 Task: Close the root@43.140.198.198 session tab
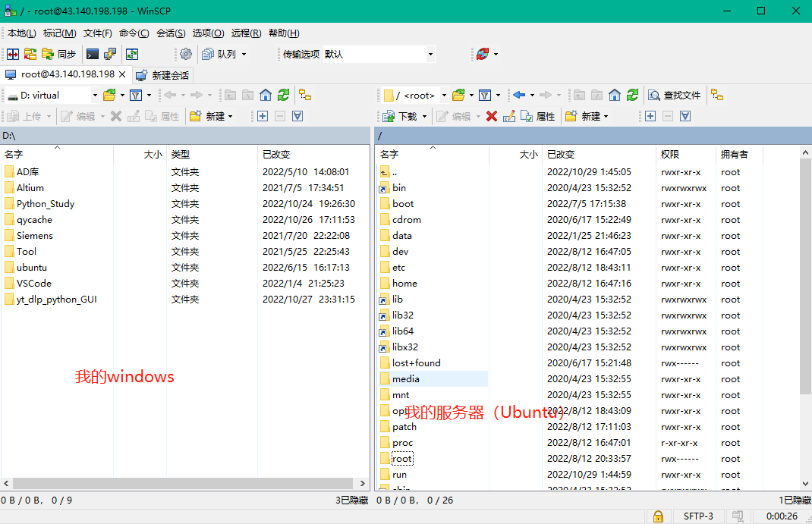point(122,74)
